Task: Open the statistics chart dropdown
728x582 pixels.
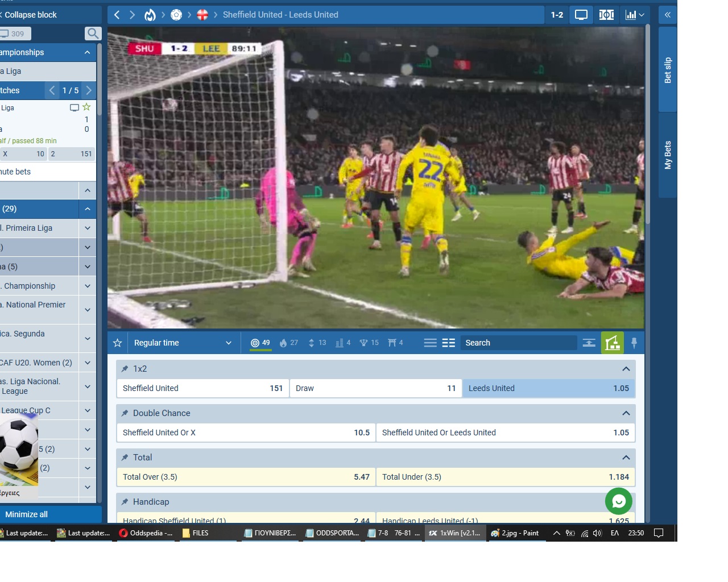Action: pos(634,15)
